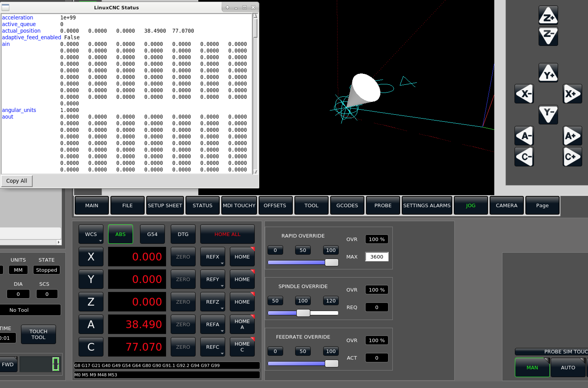This screenshot has width=588, height=388.
Task: Open the MAIN tab
Action: tap(92, 205)
